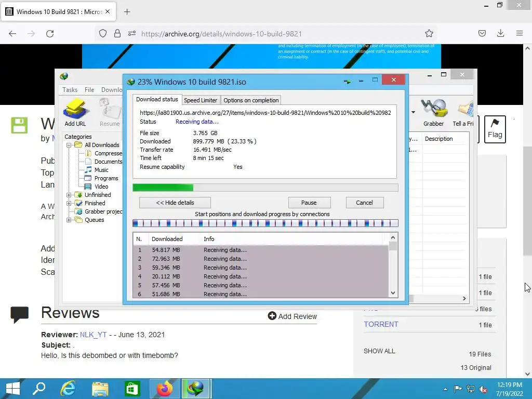
Task: Click the Windows Start button
Action: pyautogui.click(x=13, y=389)
